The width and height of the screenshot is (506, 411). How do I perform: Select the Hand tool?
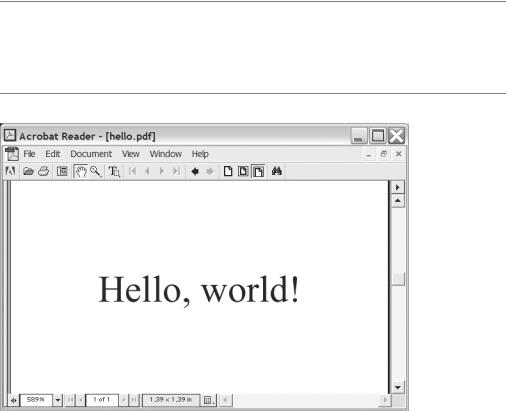[x=81, y=171]
